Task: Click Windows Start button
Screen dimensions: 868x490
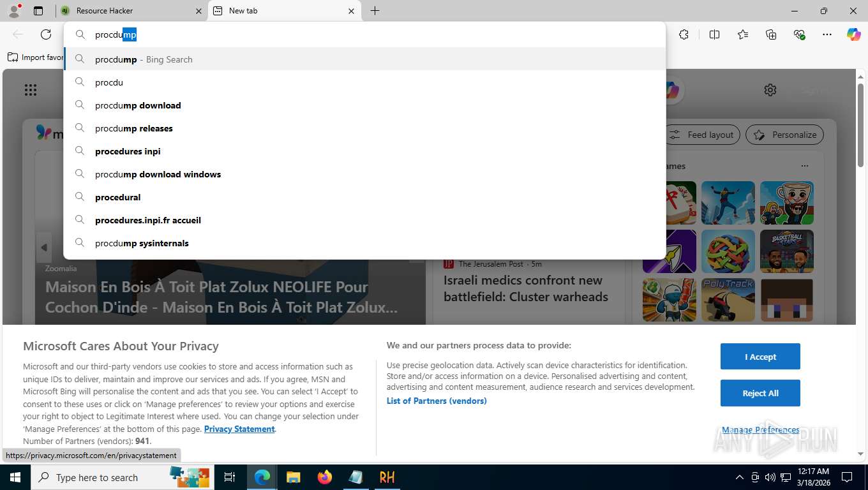Action: 15,477
